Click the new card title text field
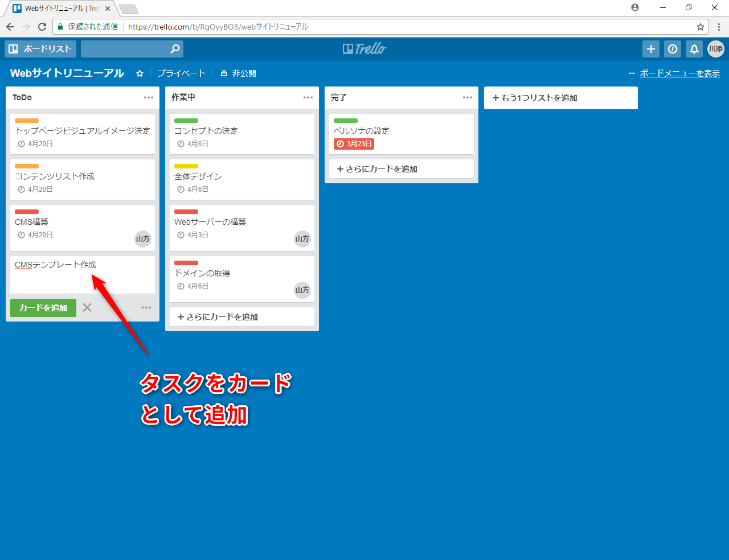729x560 pixels. [83, 274]
